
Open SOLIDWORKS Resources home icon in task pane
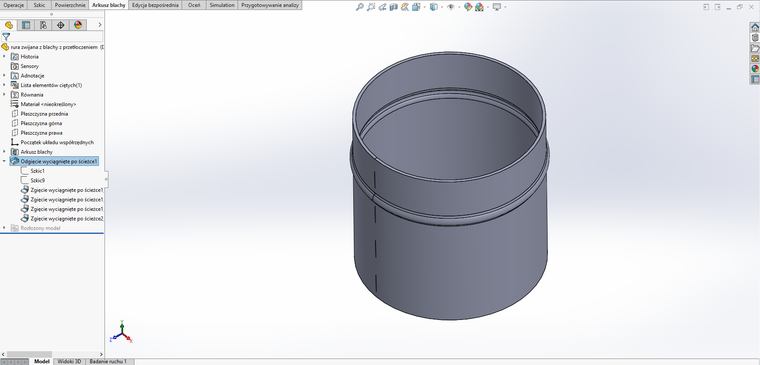(755, 27)
